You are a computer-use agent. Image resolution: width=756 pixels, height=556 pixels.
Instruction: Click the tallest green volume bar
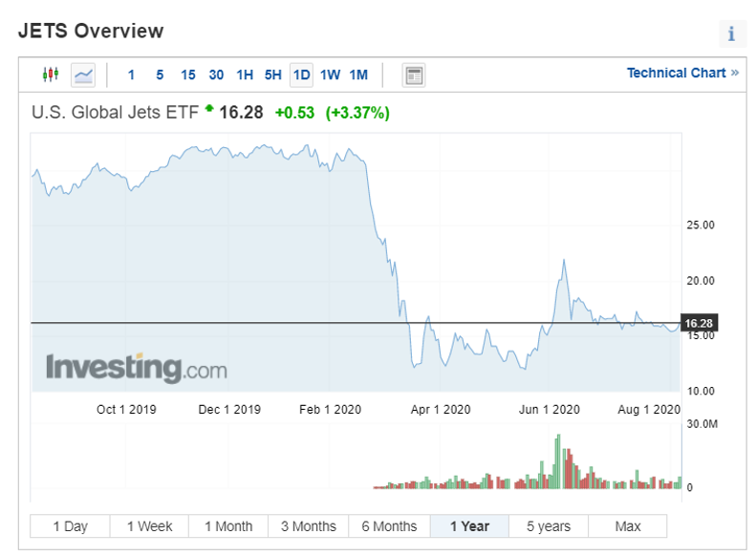pos(558,461)
